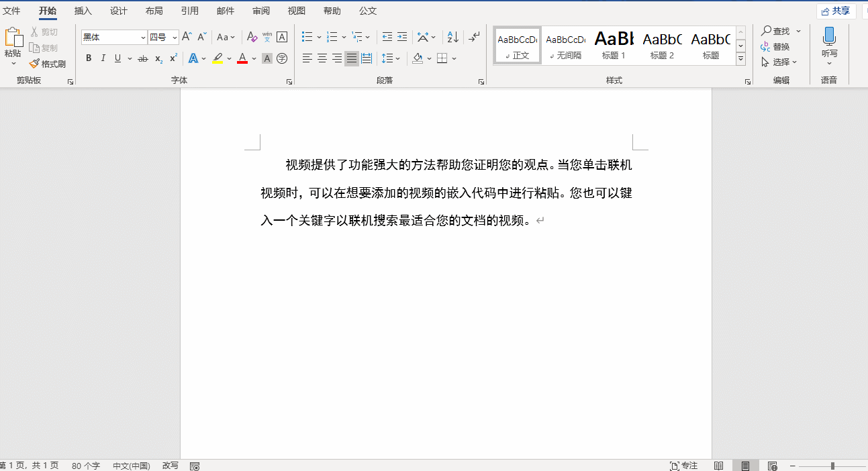The height and width of the screenshot is (471, 868).
Task: Apply the 标题 2 heading style
Action: click(x=662, y=46)
